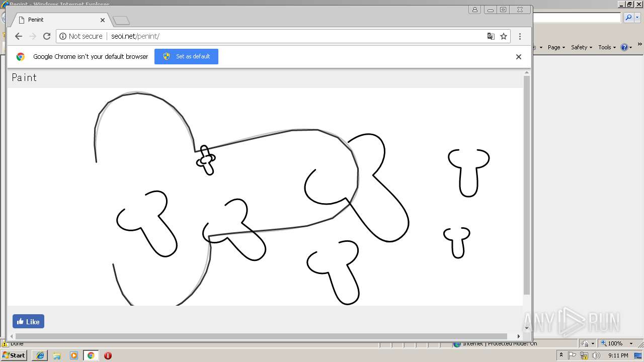Open a new Chrome tab
The width and height of the screenshot is (644, 362).
coord(121,21)
